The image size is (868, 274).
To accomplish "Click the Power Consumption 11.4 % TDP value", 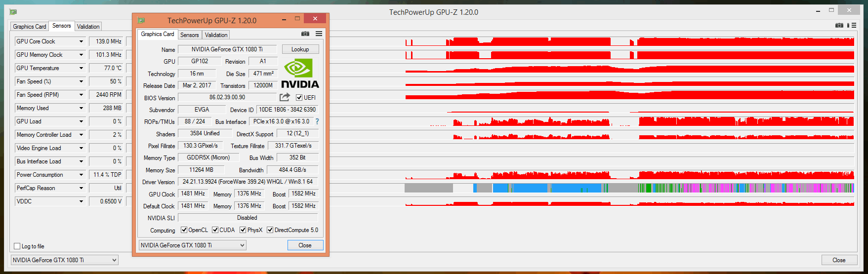I will click(106, 175).
